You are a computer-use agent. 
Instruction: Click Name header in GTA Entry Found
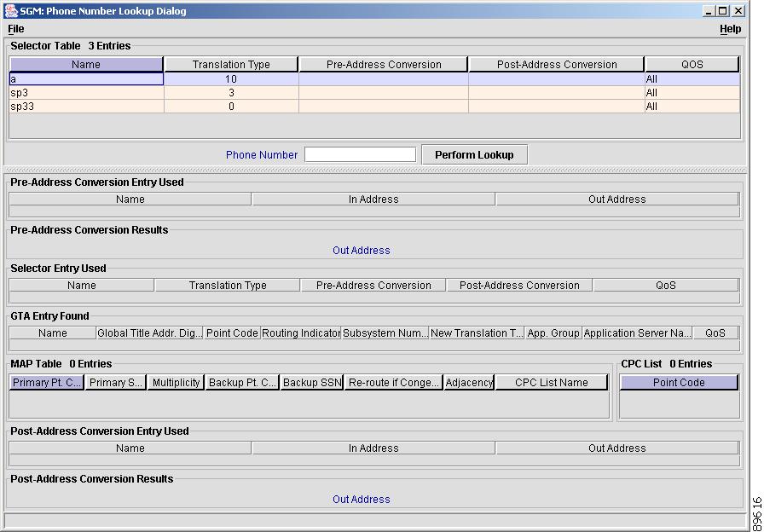[53, 333]
